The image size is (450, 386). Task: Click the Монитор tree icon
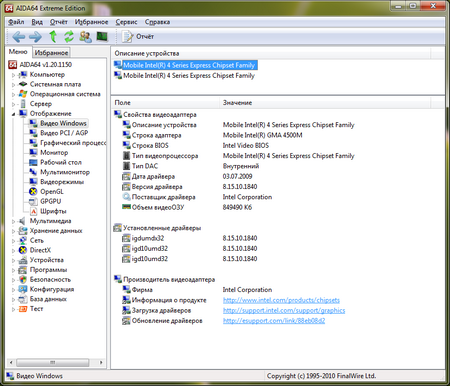pyautogui.click(x=33, y=152)
